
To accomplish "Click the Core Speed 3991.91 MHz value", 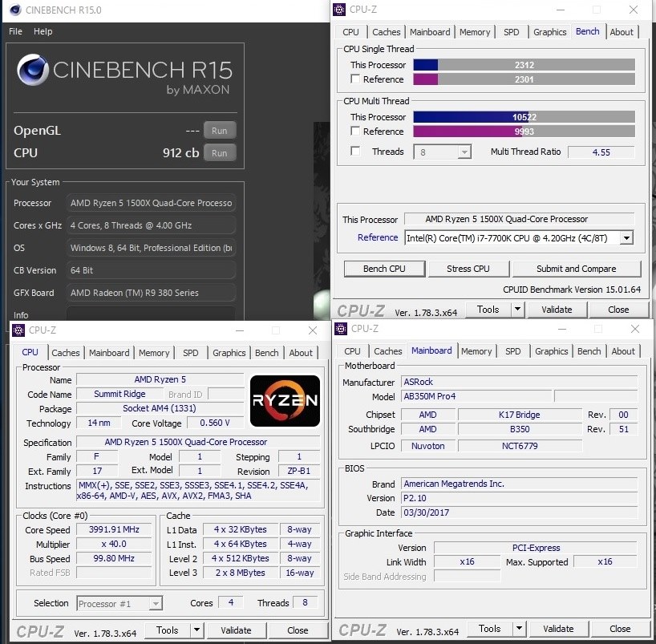I will point(114,529).
